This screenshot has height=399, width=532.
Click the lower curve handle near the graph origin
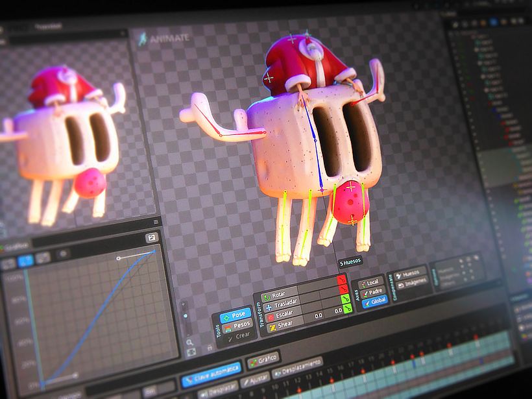(x=75, y=375)
